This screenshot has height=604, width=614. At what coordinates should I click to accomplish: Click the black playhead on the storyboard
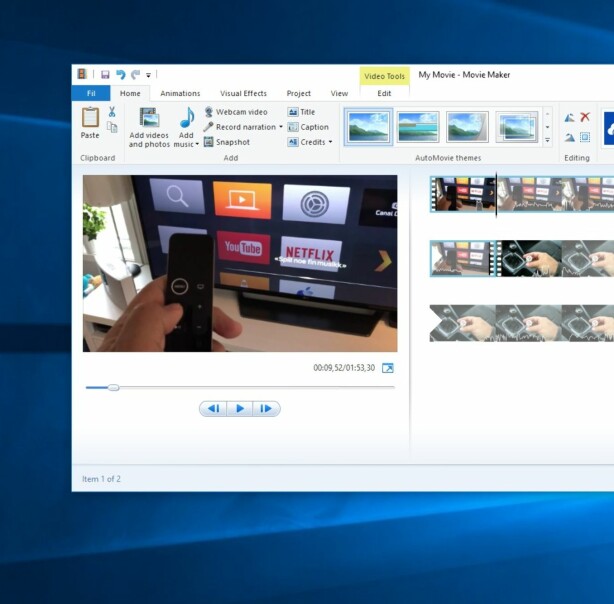(497, 195)
